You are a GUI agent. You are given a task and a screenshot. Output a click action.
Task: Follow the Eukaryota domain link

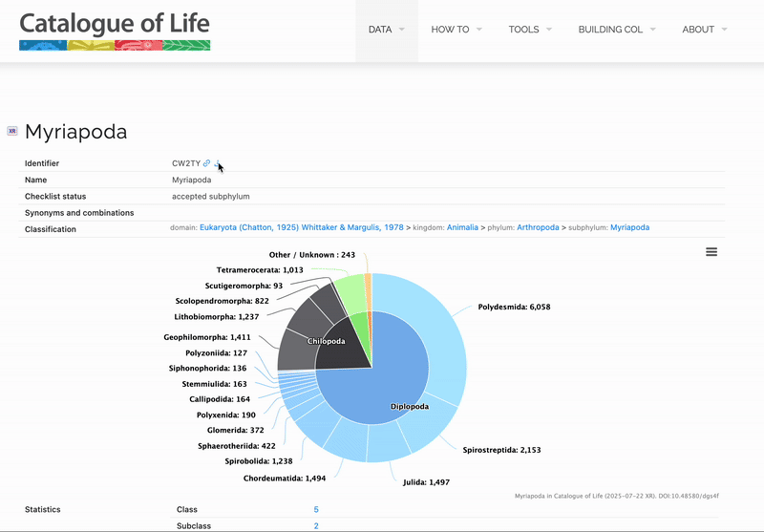click(x=300, y=228)
